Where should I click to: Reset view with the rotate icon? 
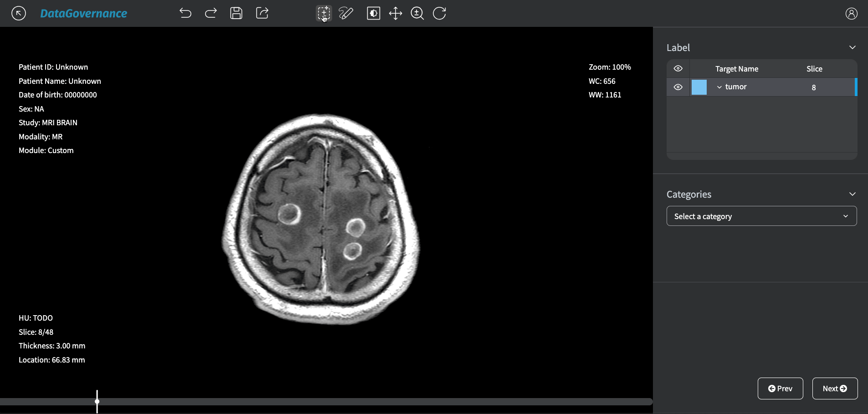439,13
